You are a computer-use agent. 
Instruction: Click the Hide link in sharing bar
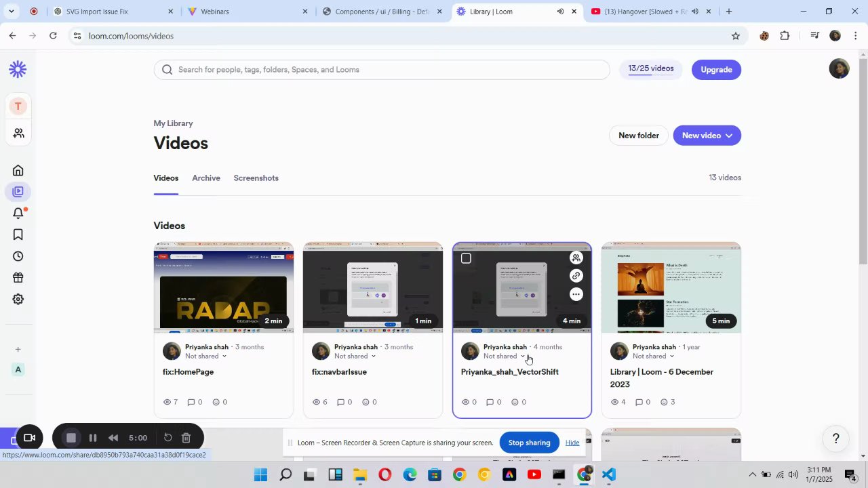(572, 443)
